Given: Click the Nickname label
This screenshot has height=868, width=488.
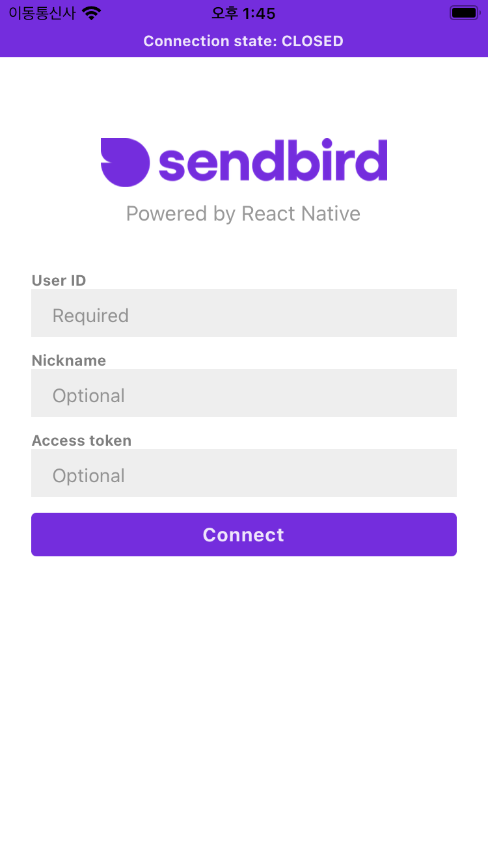Looking at the screenshot, I should 68,360.
